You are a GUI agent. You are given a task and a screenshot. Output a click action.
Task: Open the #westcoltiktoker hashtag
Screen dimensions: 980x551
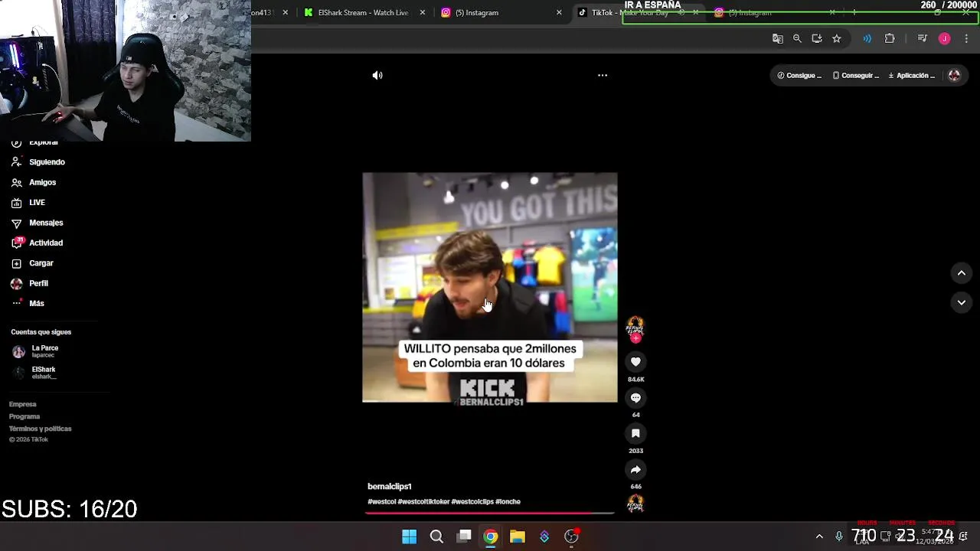[423, 501]
